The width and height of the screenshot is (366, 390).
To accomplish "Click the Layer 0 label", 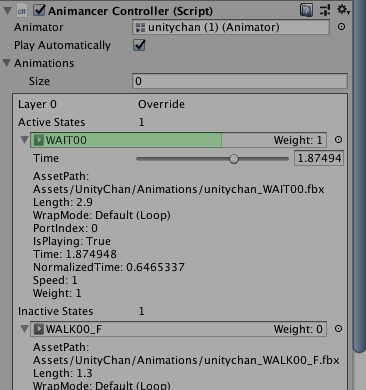I will [37, 104].
